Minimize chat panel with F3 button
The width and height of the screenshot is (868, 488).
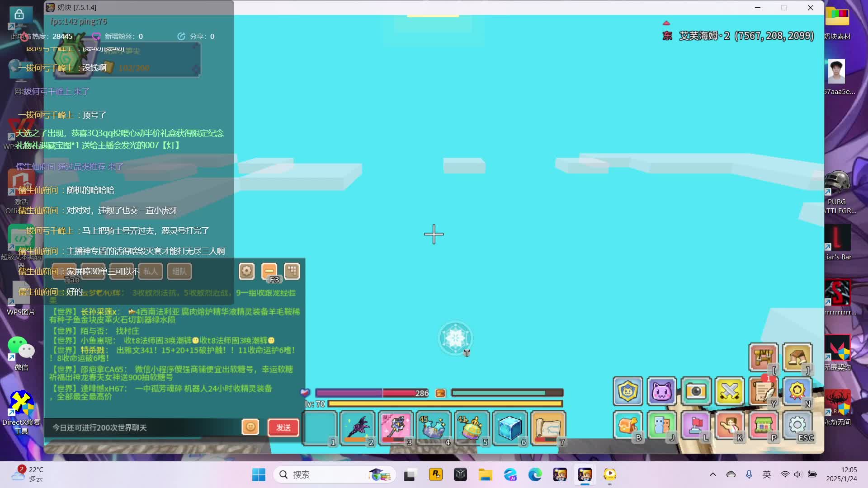tap(269, 271)
